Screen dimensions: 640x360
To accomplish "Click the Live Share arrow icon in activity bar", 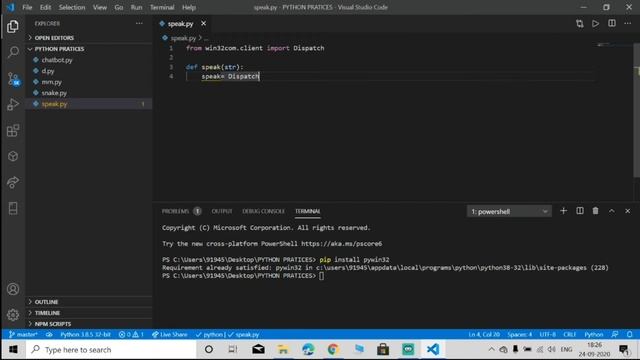I will [x=13, y=182].
